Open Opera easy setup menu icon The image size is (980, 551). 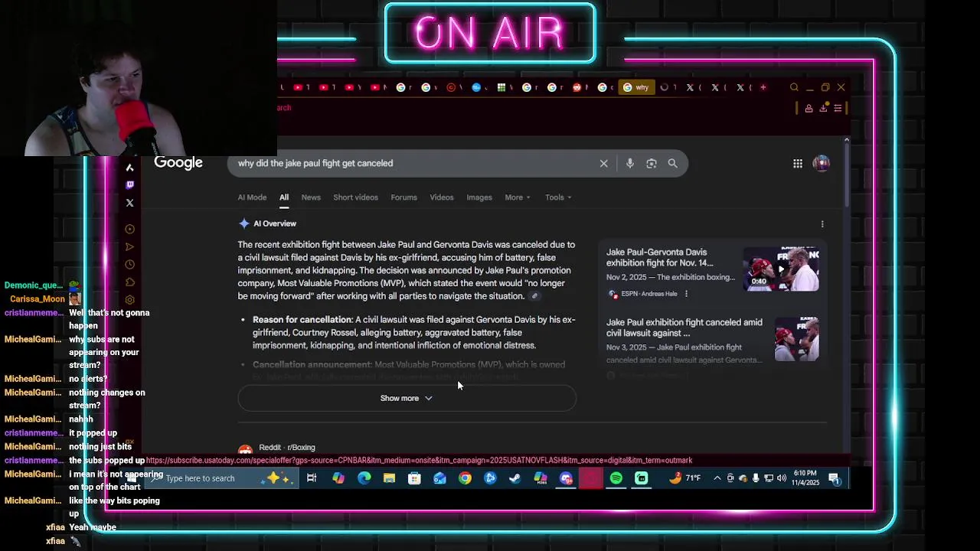point(838,108)
